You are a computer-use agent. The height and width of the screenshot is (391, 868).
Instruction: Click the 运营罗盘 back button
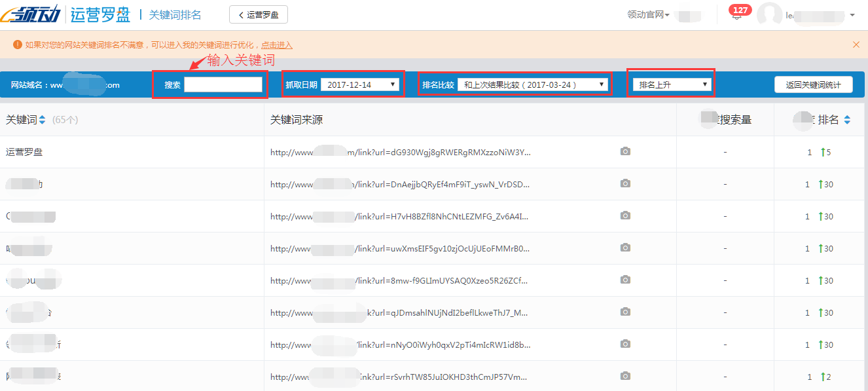click(258, 14)
